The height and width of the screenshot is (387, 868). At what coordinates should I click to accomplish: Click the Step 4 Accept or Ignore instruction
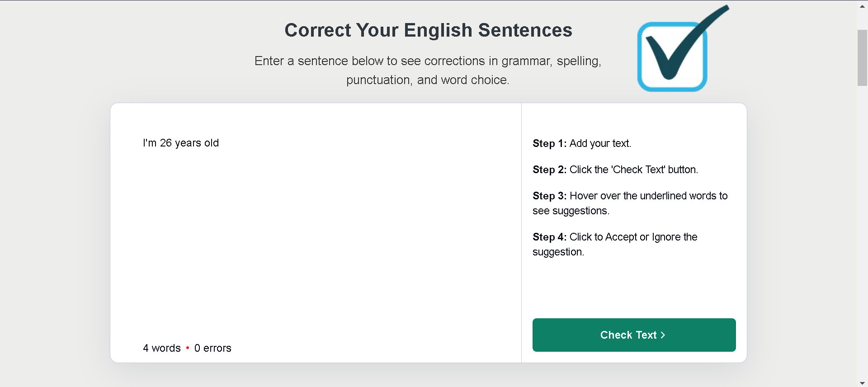615,244
